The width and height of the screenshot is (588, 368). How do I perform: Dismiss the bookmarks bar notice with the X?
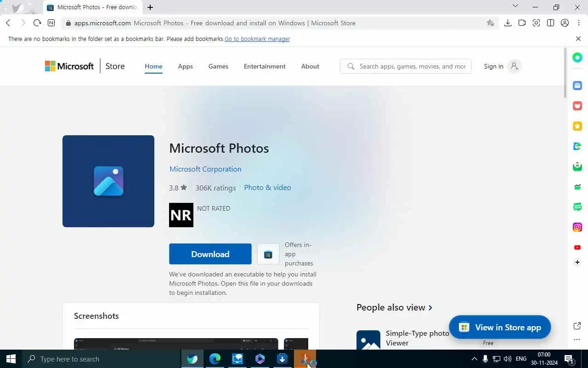[578, 39]
